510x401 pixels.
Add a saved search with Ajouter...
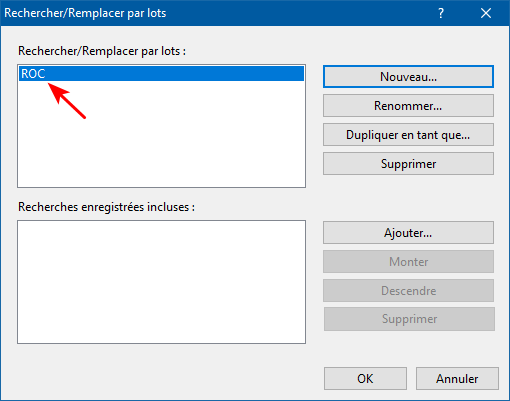pos(408,233)
